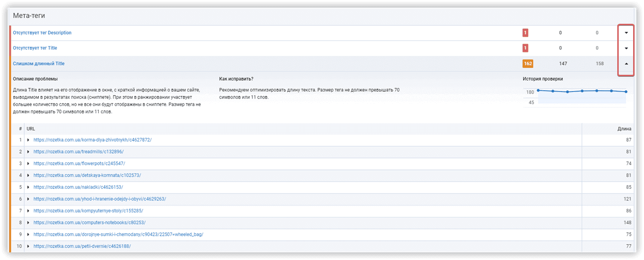Expand row 2 triangle for treadmills URL

[x=29, y=152]
